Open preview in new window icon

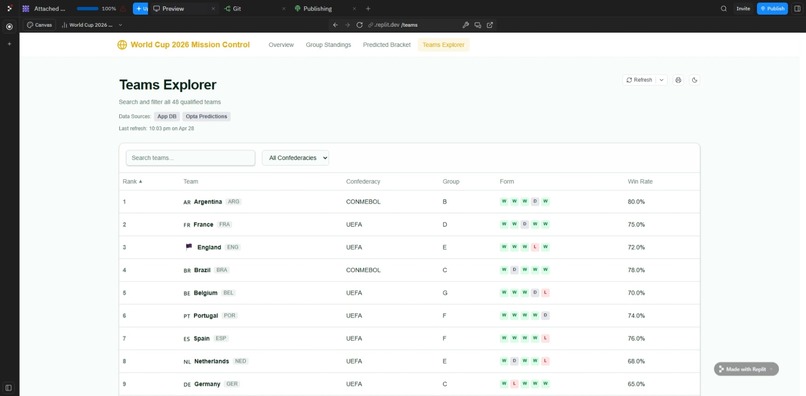[x=490, y=25]
